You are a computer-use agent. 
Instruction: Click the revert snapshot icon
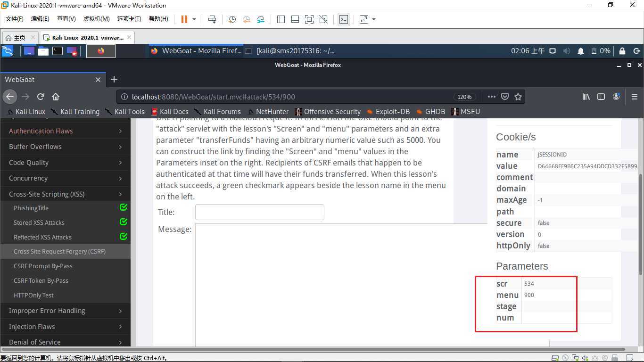click(247, 19)
